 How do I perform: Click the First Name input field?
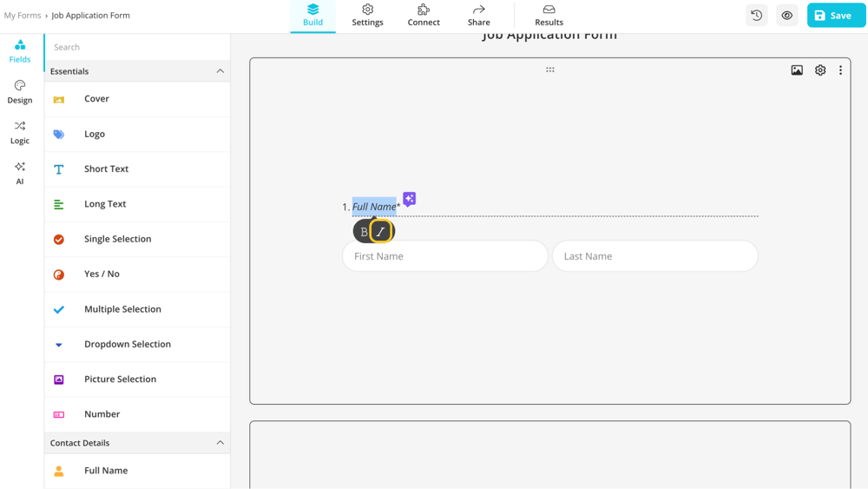(445, 256)
